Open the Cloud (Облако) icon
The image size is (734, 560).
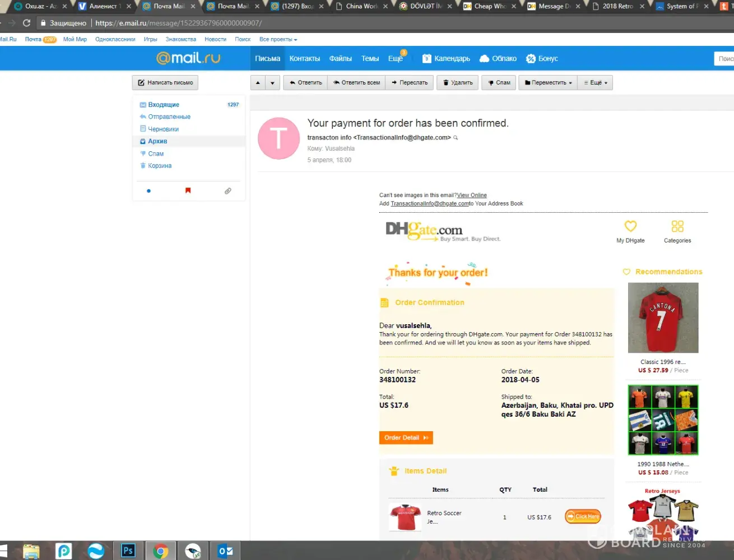point(484,59)
